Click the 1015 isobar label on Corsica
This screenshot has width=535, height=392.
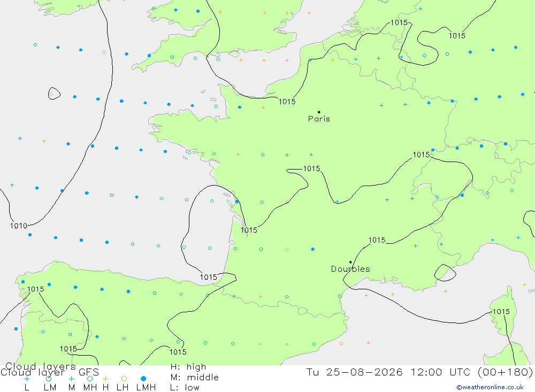tap(501, 311)
